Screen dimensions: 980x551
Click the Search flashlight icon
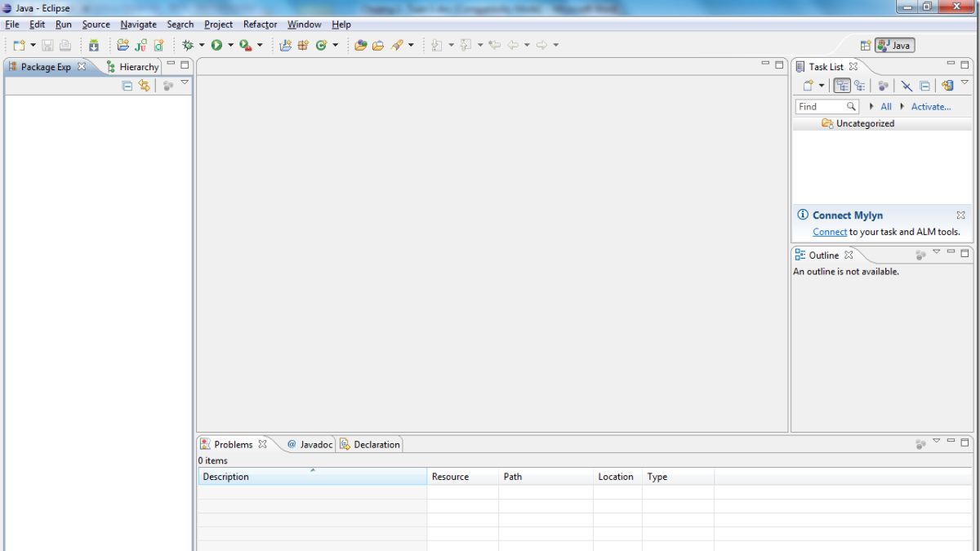(x=397, y=46)
